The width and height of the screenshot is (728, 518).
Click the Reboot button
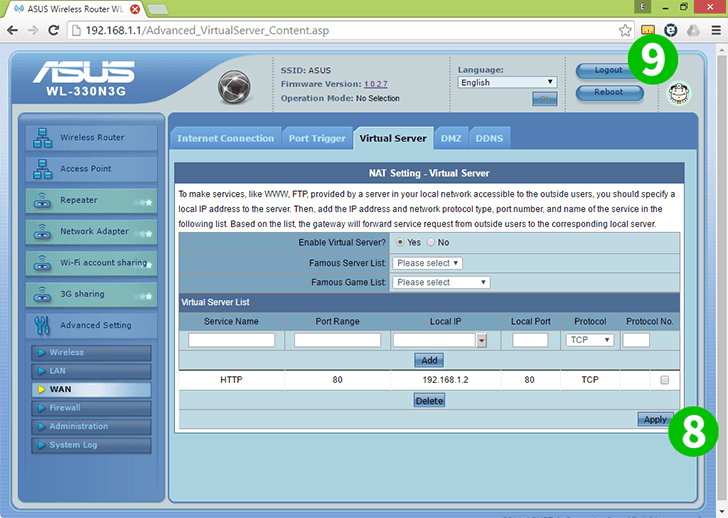click(x=609, y=92)
